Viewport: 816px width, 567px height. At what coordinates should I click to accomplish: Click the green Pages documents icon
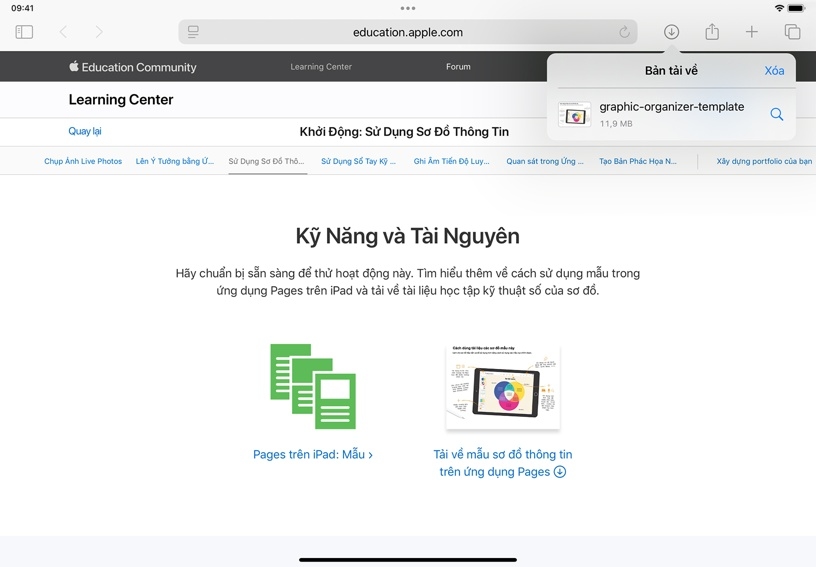coord(313,386)
